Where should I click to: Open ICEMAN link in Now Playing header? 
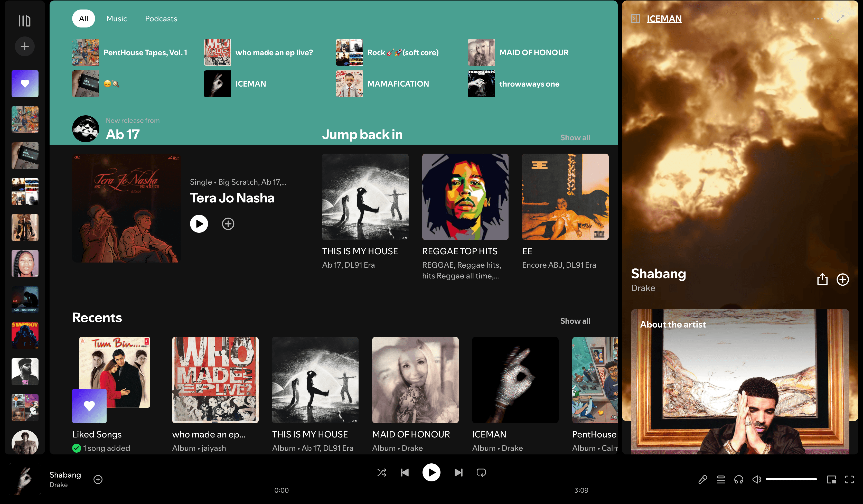click(664, 18)
